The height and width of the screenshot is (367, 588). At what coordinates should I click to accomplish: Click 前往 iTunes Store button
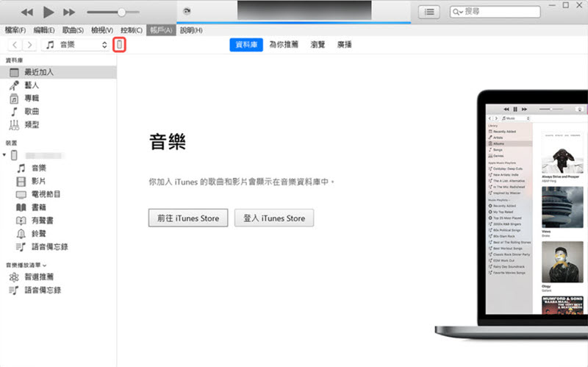[188, 218]
